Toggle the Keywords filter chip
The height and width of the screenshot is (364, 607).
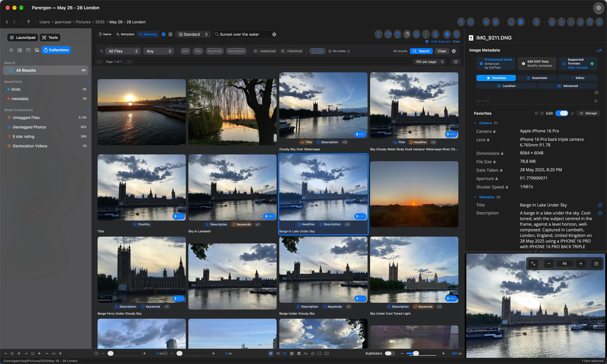214,51
